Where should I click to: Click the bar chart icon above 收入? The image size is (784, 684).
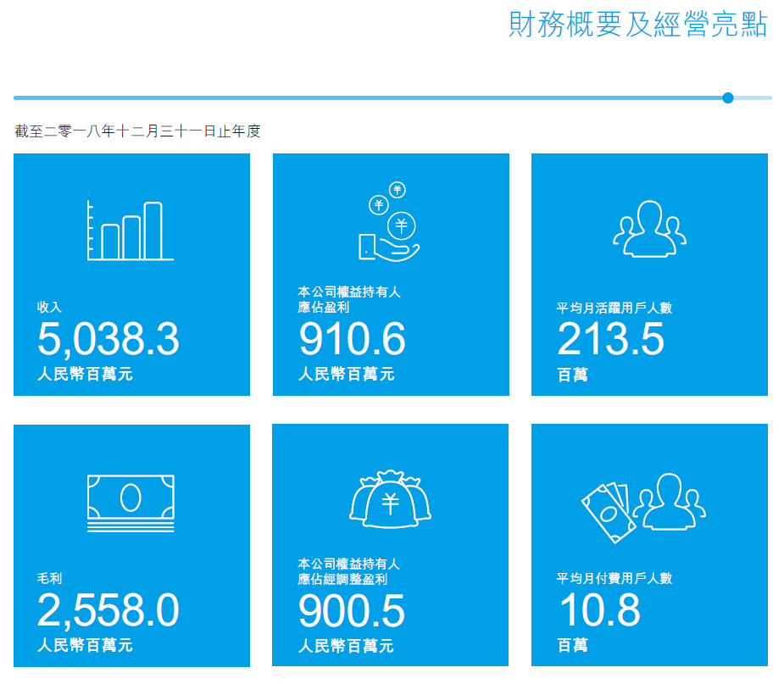click(131, 231)
